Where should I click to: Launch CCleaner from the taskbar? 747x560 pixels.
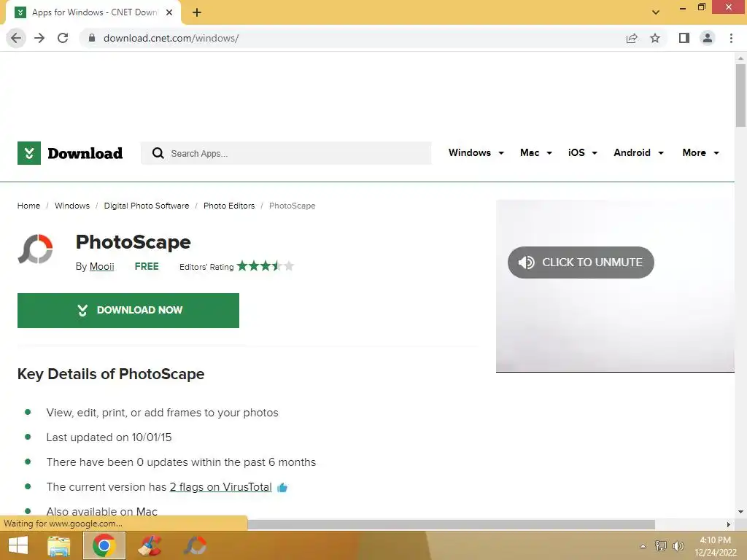[x=150, y=545]
